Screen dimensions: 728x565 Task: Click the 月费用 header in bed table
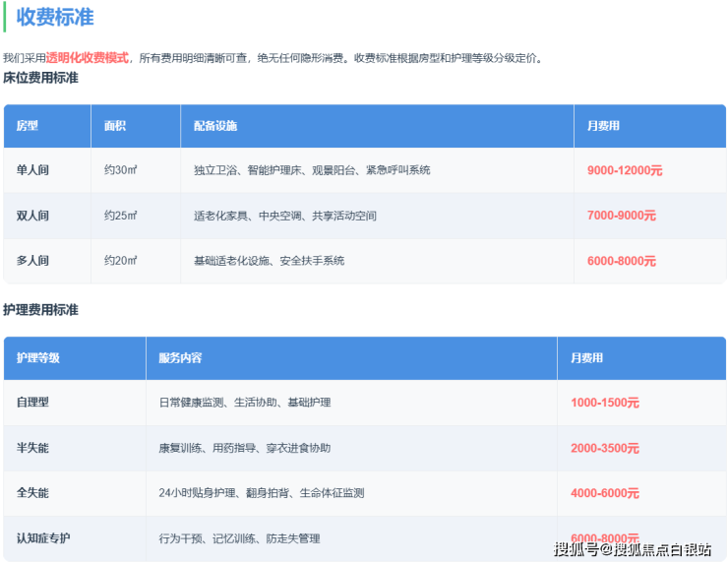click(603, 126)
